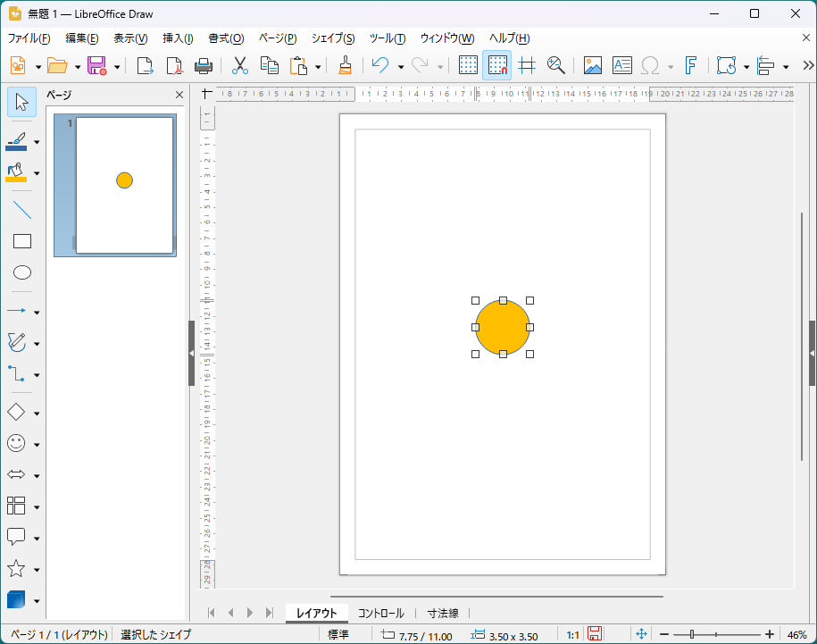Click the Cut scissors icon

(239, 65)
